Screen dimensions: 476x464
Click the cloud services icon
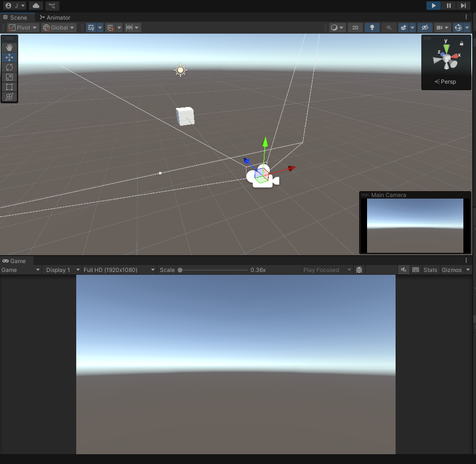35,6
